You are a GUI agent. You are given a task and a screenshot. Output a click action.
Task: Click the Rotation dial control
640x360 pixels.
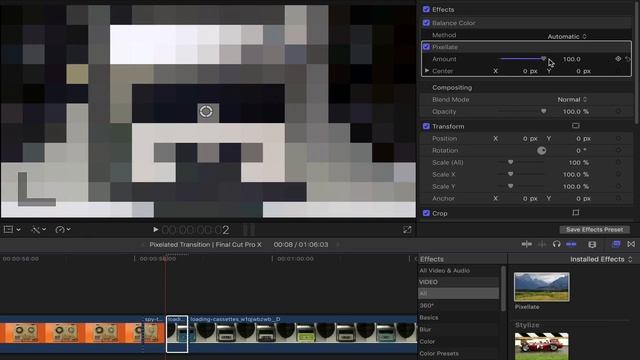(542, 151)
